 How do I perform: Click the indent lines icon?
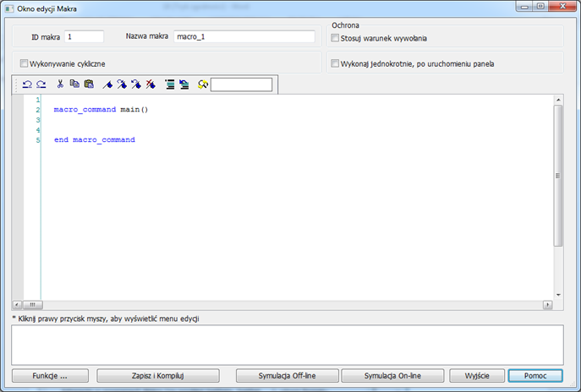pos(170,84)
